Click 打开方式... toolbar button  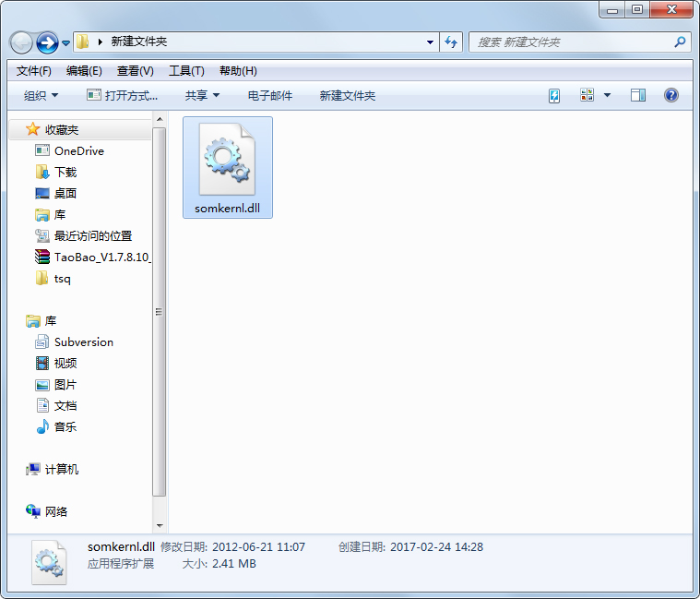click(x=122, y=95)
